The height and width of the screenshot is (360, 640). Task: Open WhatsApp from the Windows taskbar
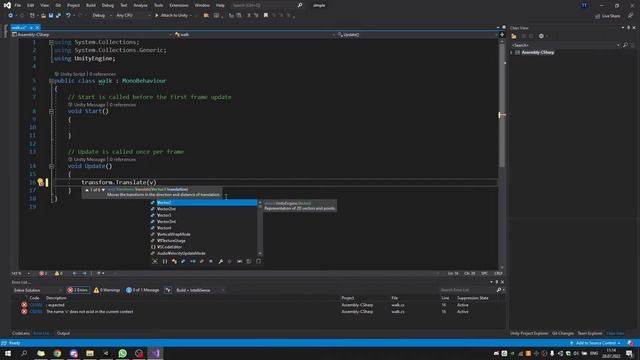point(122,353)
